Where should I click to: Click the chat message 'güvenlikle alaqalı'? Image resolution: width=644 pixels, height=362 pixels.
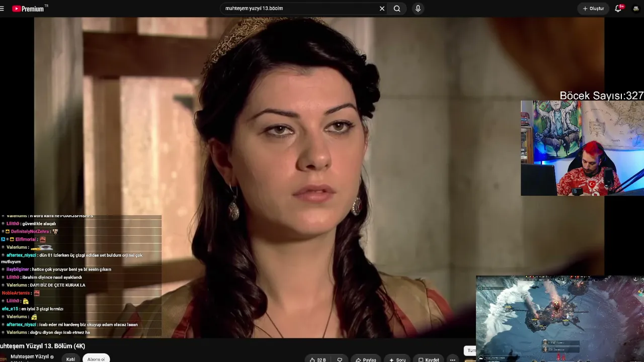[39, 224]
